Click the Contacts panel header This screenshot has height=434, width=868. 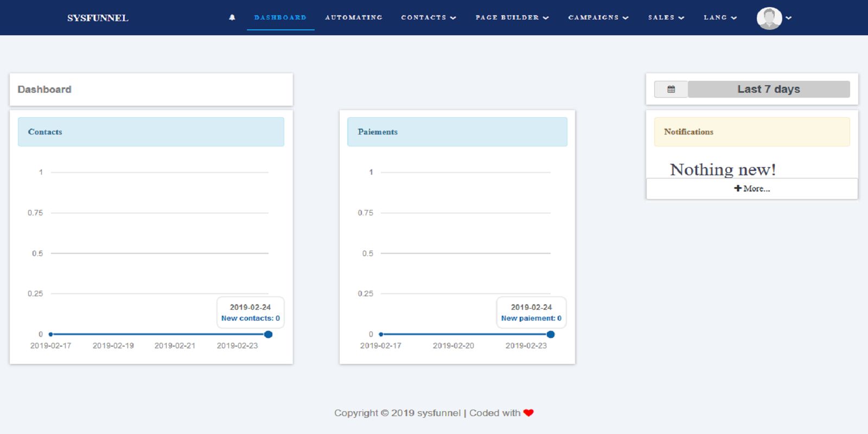[x=151, y=132]
